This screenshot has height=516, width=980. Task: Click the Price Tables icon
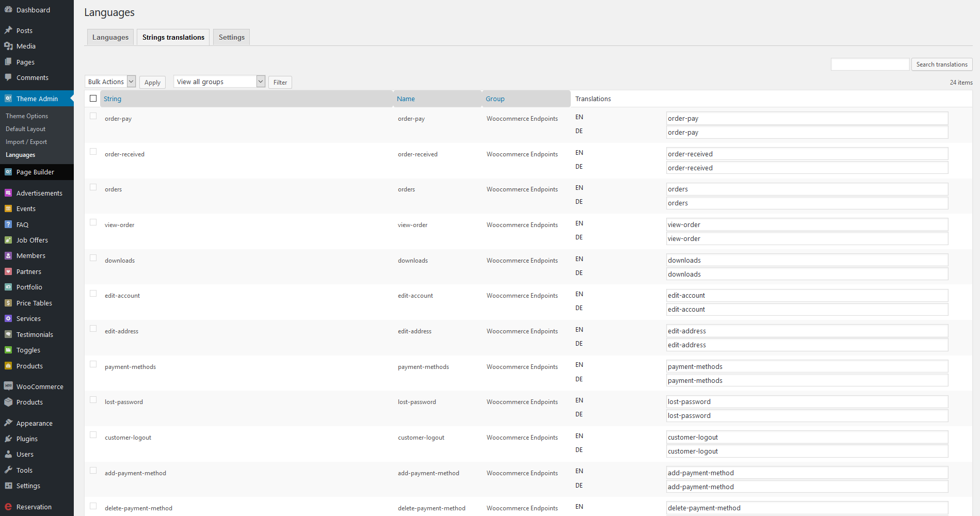tap(8, 303)
